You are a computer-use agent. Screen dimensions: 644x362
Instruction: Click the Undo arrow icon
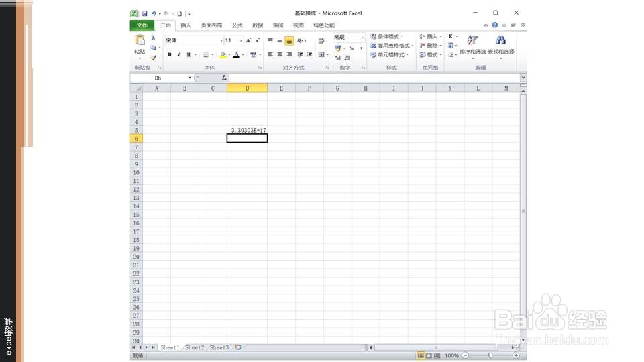point(154,13)
